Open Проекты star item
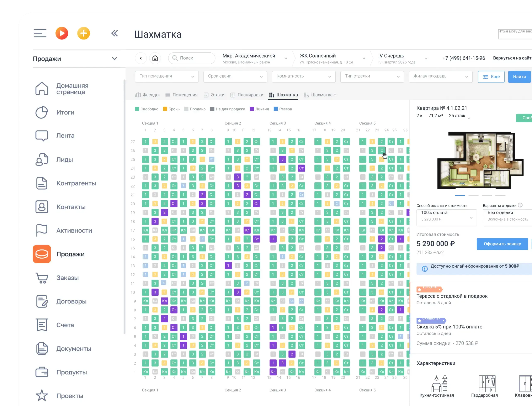The height and width of the screenshot is (406, 532). (x=59, y=396)
